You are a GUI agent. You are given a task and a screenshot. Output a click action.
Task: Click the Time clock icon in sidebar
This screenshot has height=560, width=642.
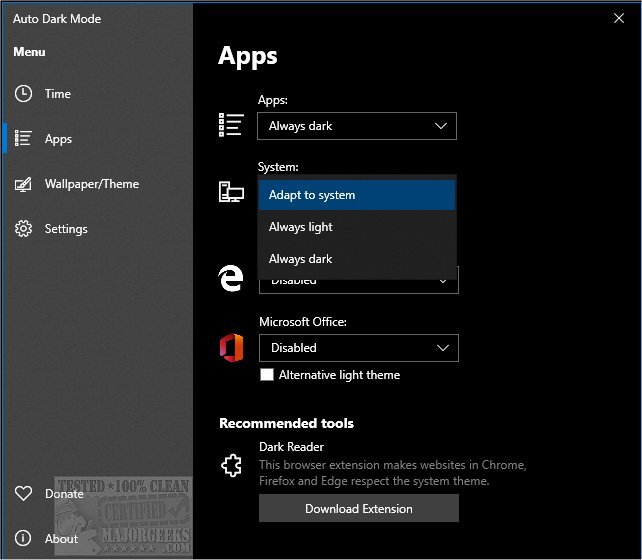tap(23, 94)
